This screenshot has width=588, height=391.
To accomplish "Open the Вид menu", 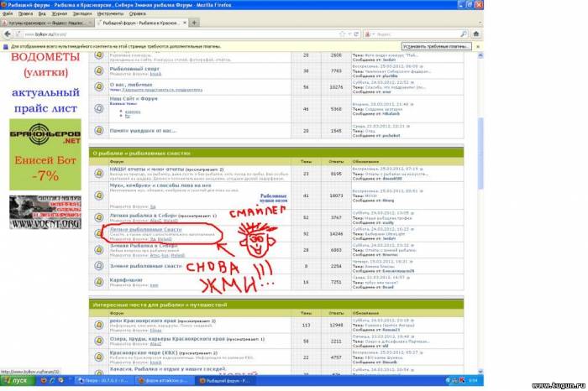I will [x=42, y=13].
